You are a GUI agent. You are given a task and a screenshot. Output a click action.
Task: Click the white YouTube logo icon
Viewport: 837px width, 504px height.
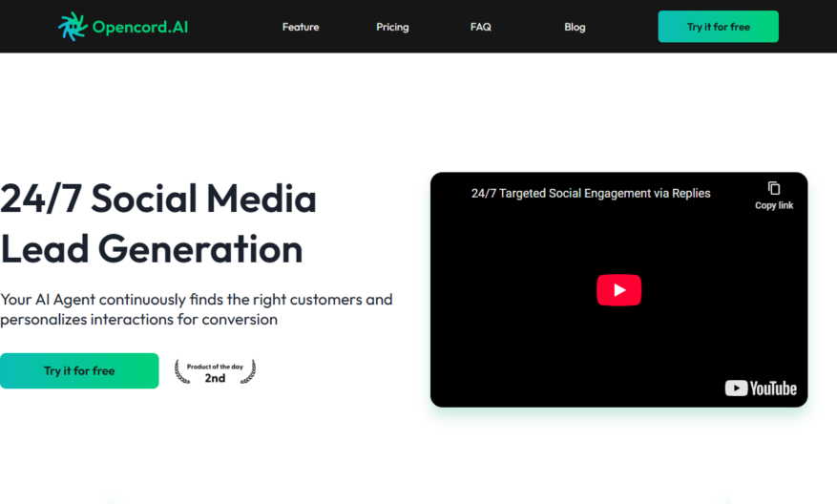point(736,388)
